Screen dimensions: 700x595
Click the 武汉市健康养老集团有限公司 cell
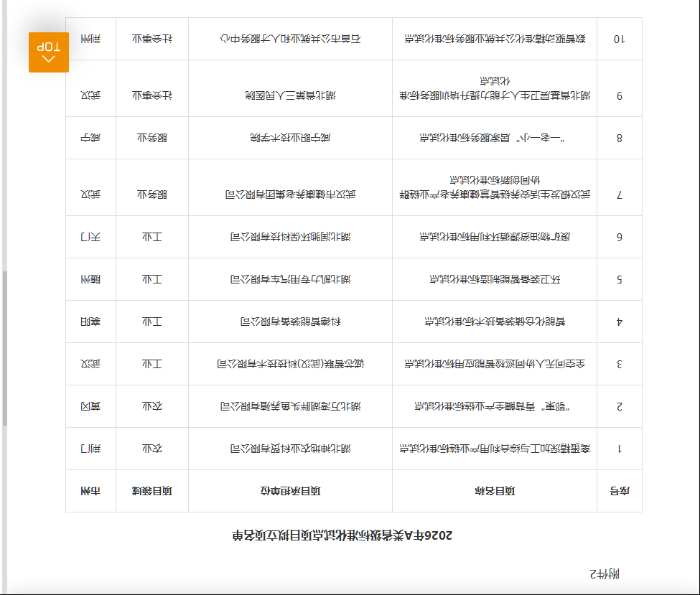[x=290, y=195]
